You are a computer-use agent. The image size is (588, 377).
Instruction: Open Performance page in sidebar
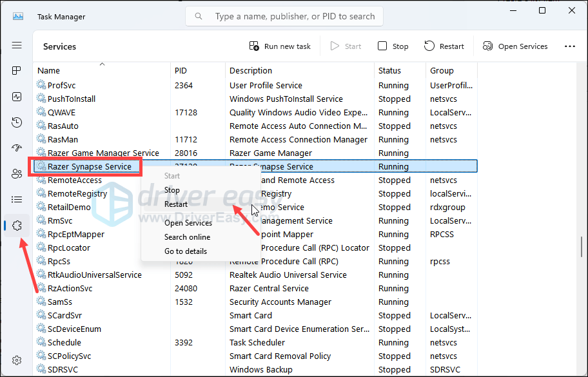(x=17, y=97)
